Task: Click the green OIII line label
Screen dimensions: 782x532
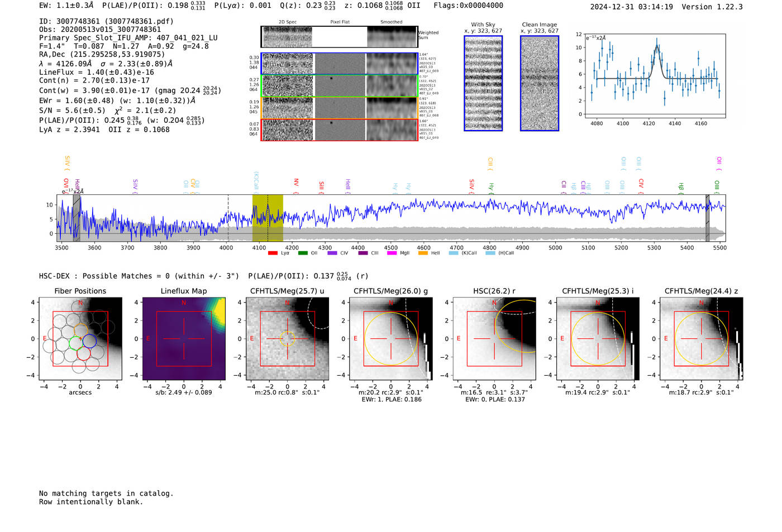Action: (717, 186)
